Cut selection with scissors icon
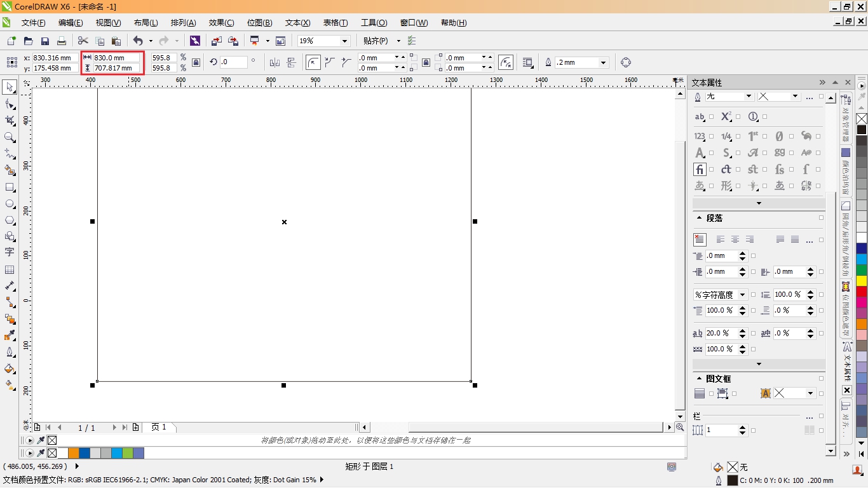Viewport: 868px width, 488px height. pyautogui.click(x=83, y=41)
